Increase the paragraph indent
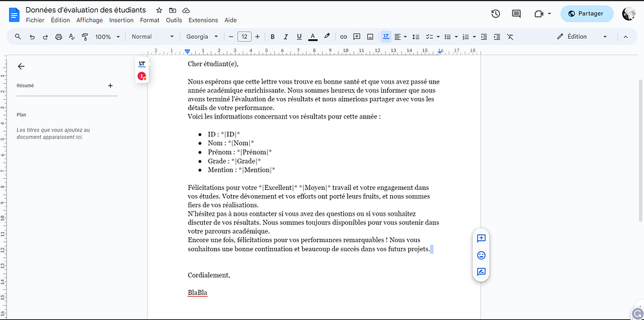The image size is (644, 320). pos(497,37)
